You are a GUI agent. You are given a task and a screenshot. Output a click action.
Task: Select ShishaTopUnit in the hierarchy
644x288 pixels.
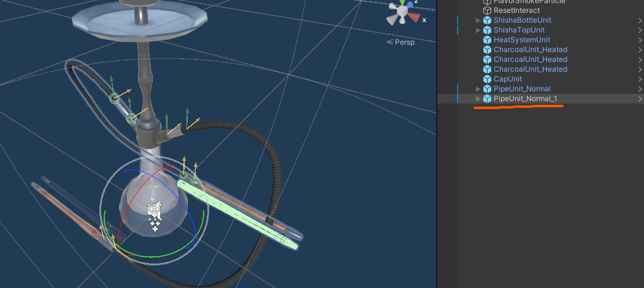[519, 30]
